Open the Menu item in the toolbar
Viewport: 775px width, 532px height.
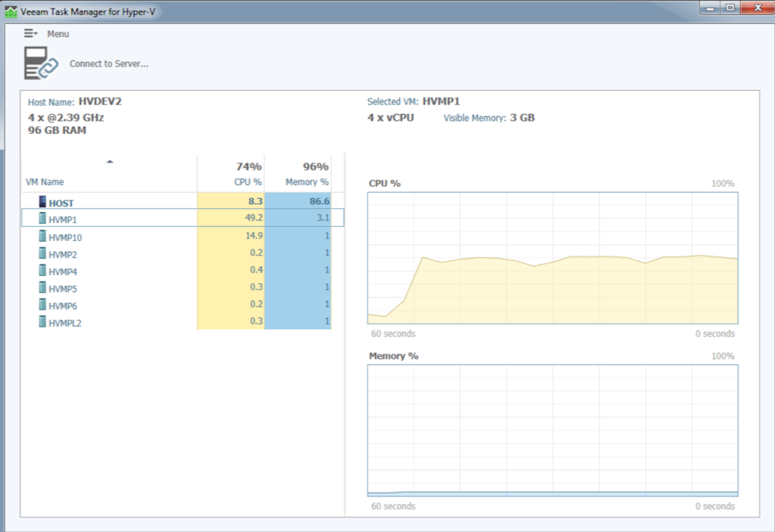coord(57,33)
